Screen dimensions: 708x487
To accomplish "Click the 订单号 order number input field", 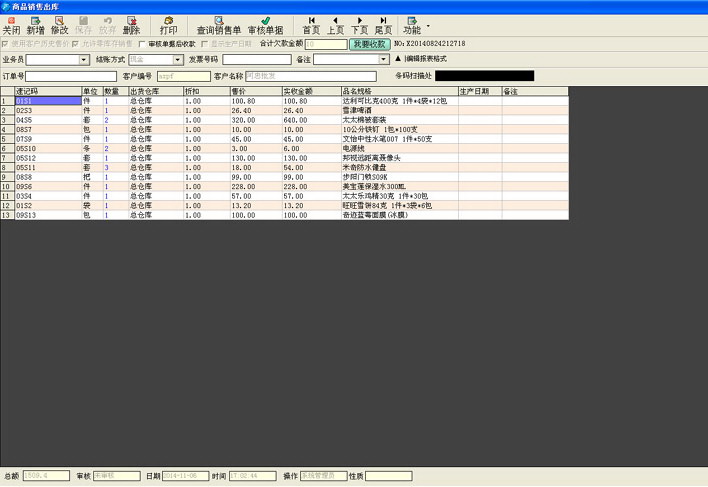I will click(70, 76).
